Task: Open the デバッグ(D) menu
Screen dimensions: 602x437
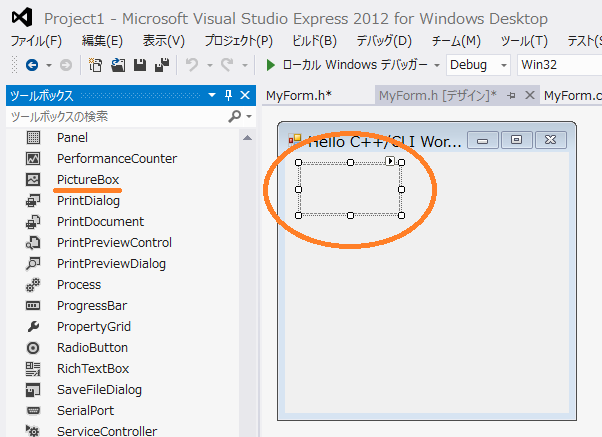Action: (x=384, y=41)
